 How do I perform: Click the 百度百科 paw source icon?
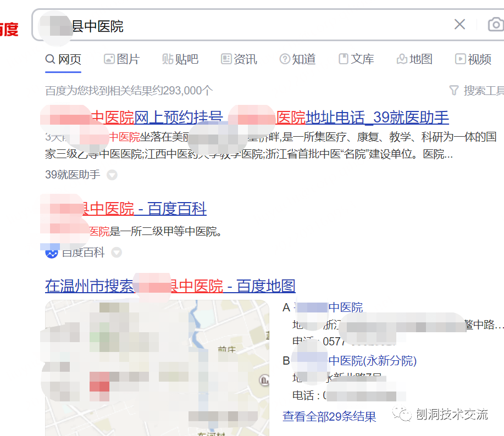52,253
